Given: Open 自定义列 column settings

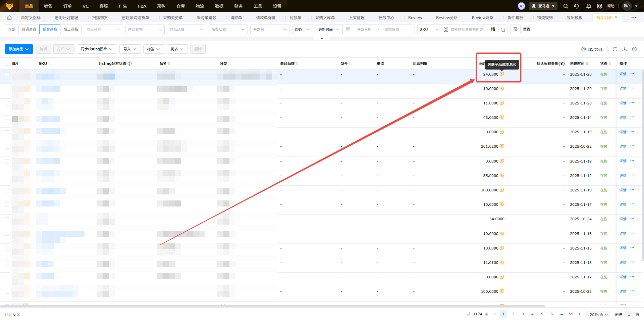Looking at the screenshot, I should click(592, 49).
